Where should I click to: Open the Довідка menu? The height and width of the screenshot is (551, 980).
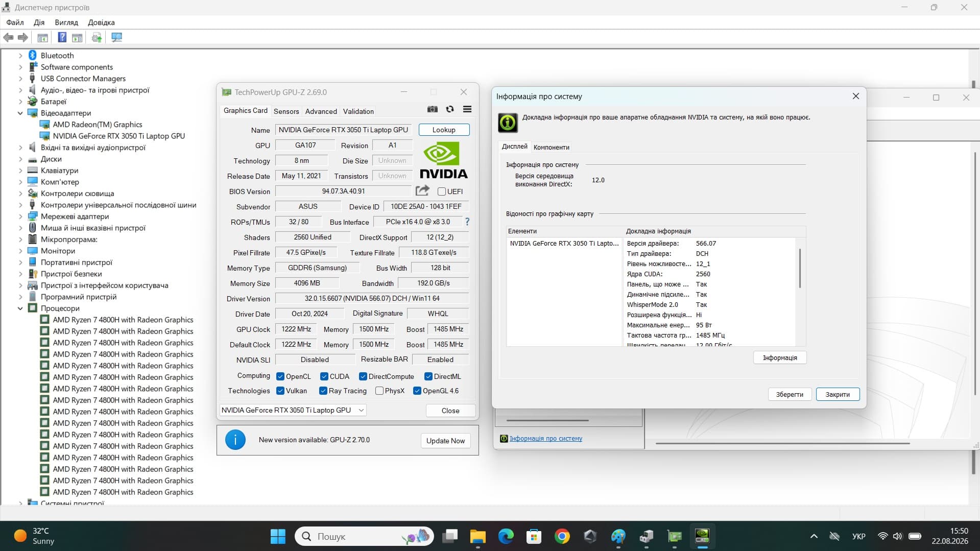click(101, 22)
